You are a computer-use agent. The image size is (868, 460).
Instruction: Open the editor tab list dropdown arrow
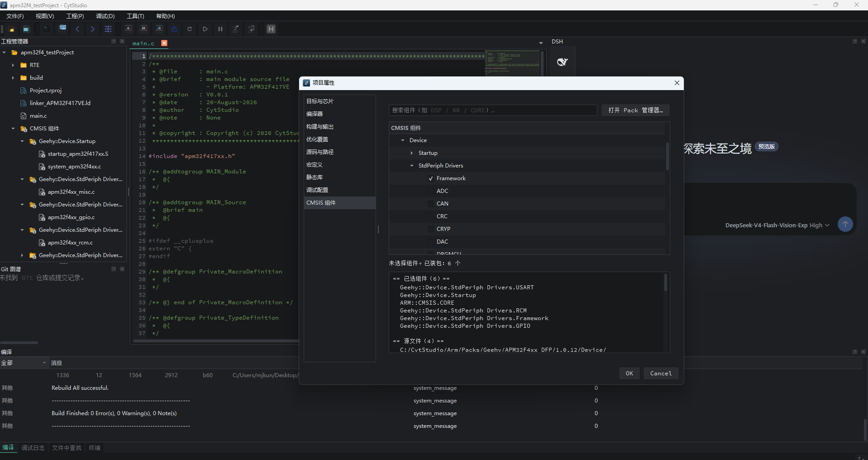coord(541,43)
